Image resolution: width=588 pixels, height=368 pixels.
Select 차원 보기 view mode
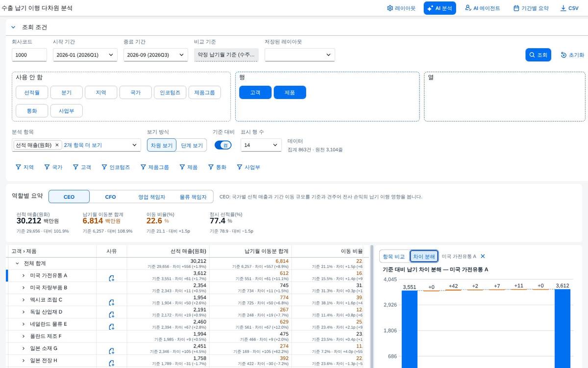point(161,145)
